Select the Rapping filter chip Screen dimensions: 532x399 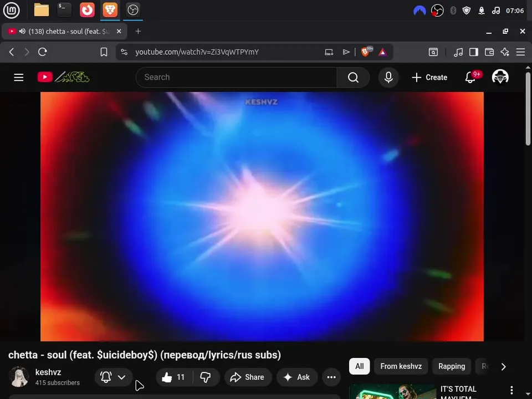pos(452,366)
